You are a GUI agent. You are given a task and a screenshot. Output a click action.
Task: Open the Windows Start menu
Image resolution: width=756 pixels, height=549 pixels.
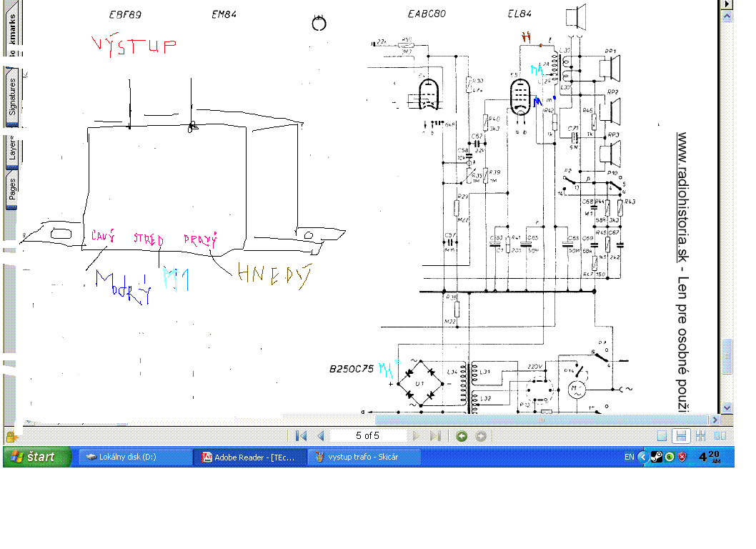pyautogui.click(x=36, y=457)
